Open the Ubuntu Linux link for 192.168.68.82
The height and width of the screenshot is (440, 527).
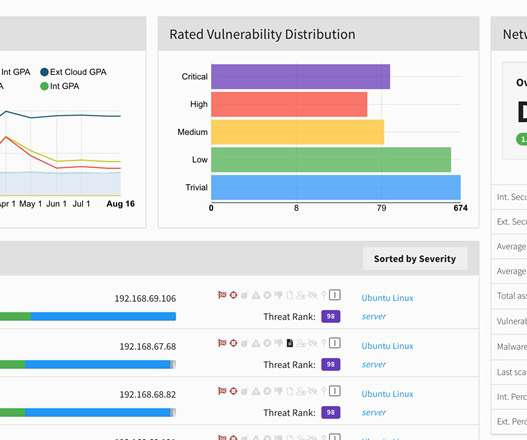pos(387,394)
